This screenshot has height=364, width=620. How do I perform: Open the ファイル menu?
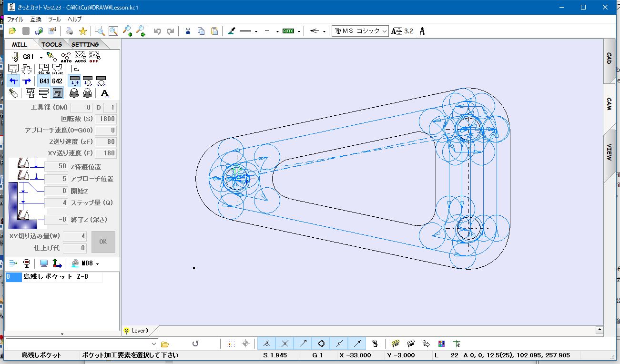[x=15, y=20]
